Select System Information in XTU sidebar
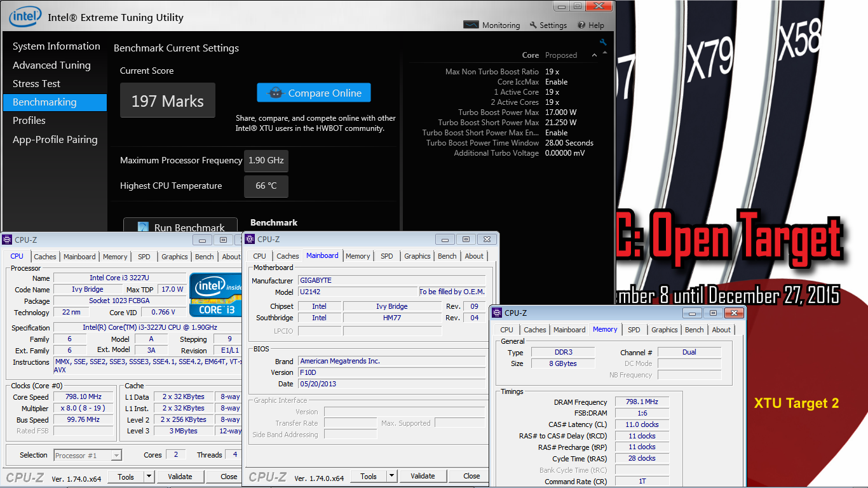868x488 pixels. (57, 46)
